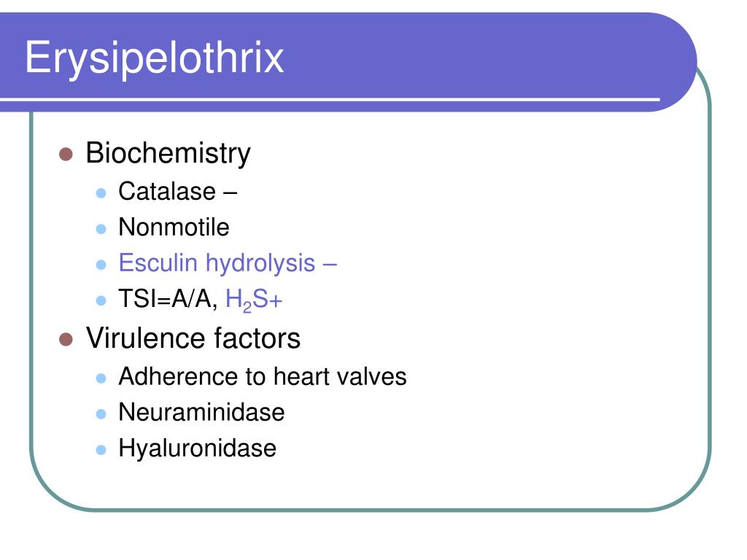Select the Virulence factors heading
747x560 pixels.
pos(193,338)
